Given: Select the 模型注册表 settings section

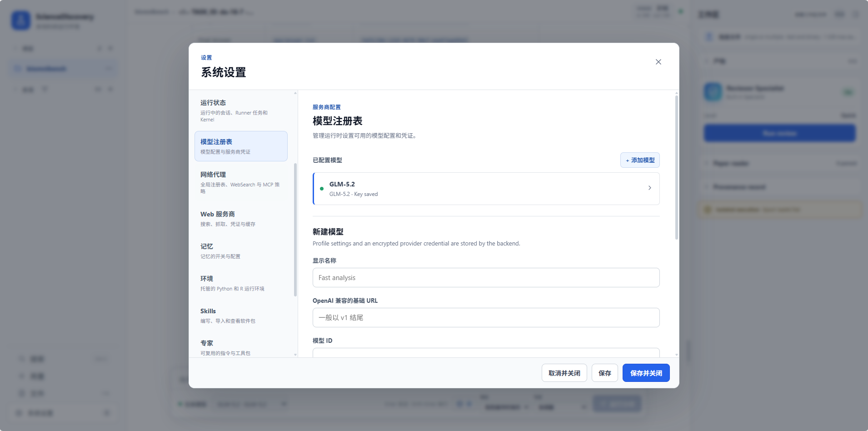Looking at the screenshot, I should pyautogui.click(x=241, y=146).
